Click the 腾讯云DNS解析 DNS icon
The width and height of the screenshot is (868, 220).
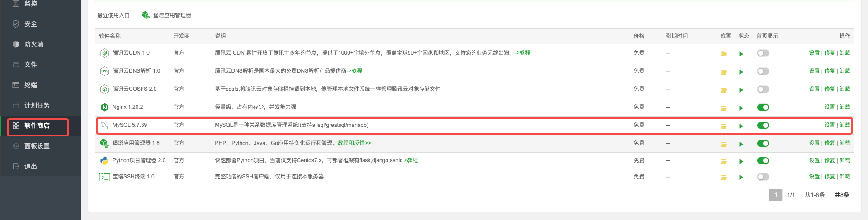point(104,71)
